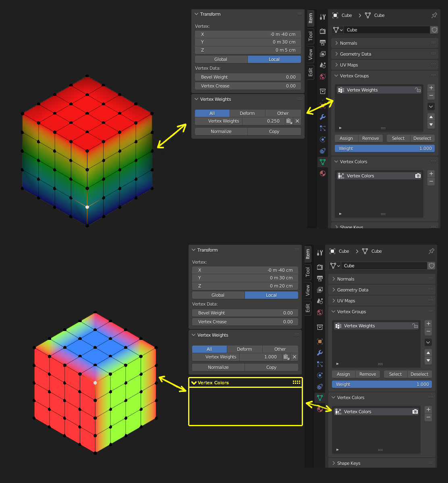Click Remove button in upper Vertex Groups panel
Viewport: 448px width, 483px height.
(370, 138)
